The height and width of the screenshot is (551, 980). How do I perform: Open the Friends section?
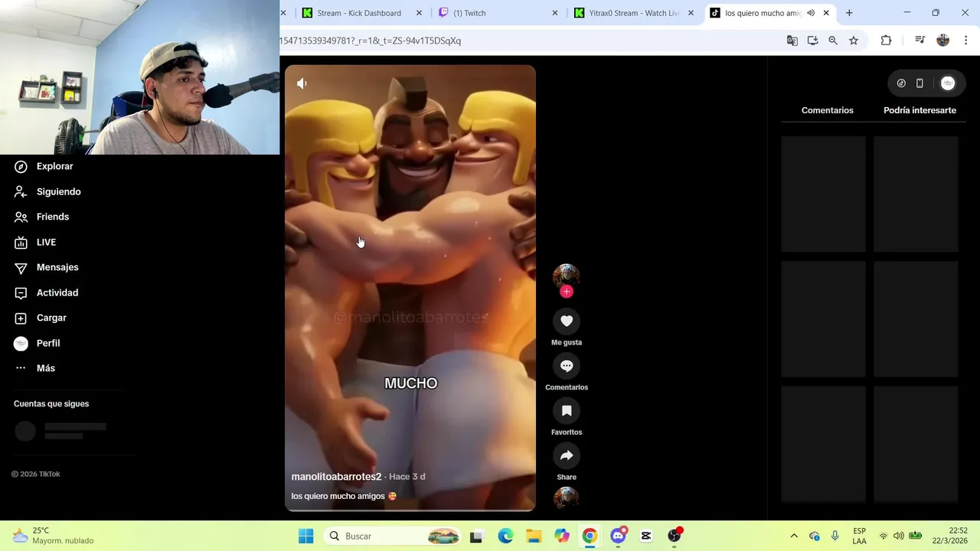tap(42, 217)
